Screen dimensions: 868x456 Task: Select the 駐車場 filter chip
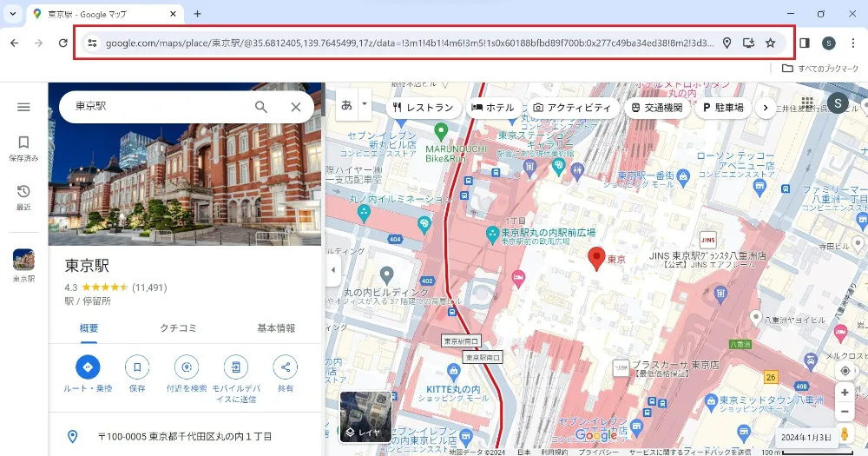[724, 108]
